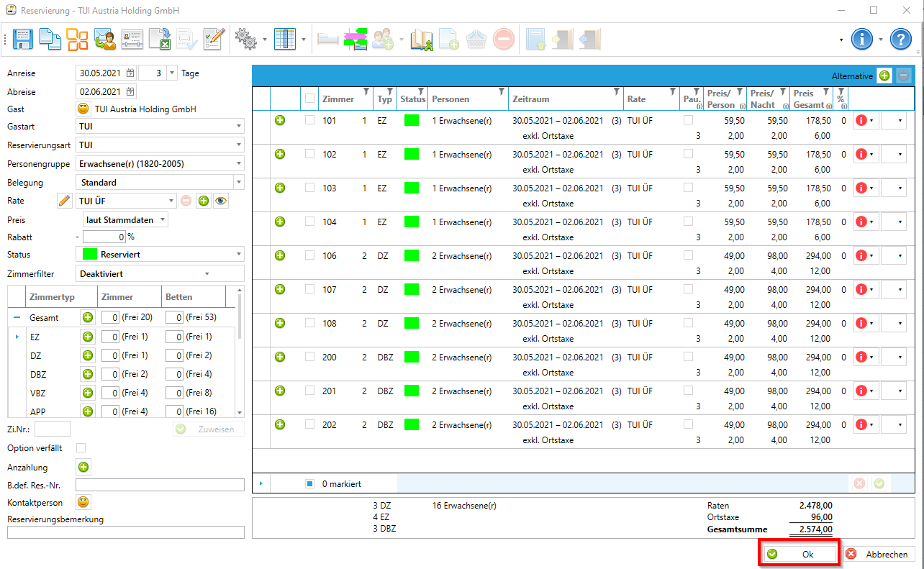
Task: Open dropdown arrow beside gears icon
Action: [x=265, y=39]
